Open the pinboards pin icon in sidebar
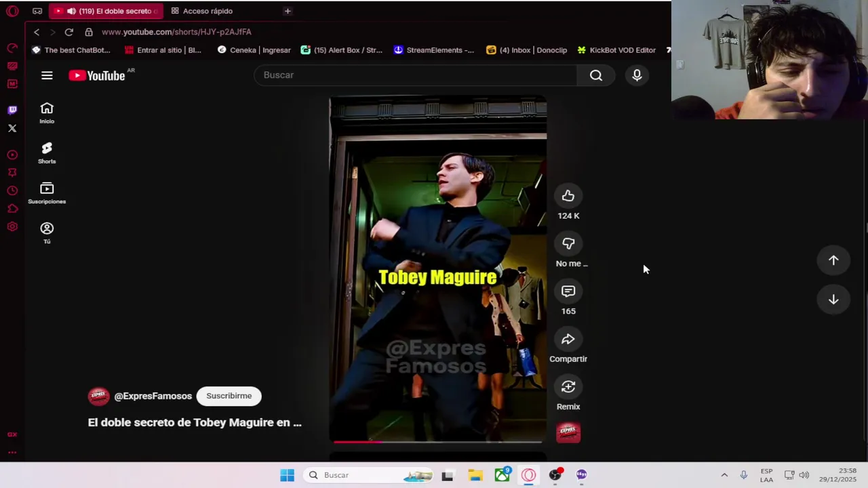The width and height of the screenshot is (868, 488). pos(12,173)
